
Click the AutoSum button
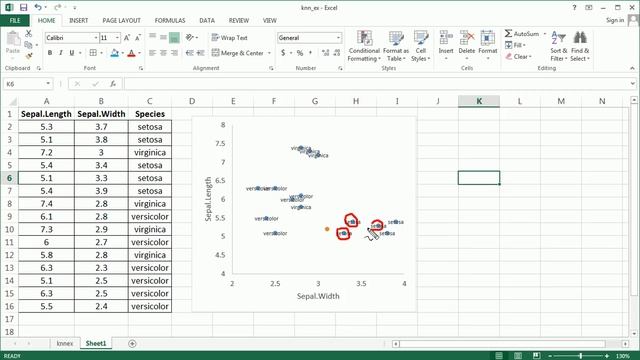tap(522, 33)
